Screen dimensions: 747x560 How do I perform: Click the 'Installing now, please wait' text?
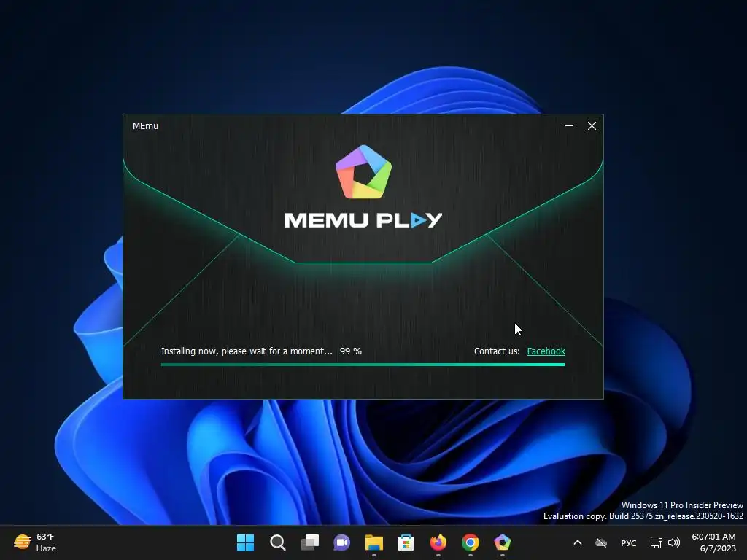[247, 351]
